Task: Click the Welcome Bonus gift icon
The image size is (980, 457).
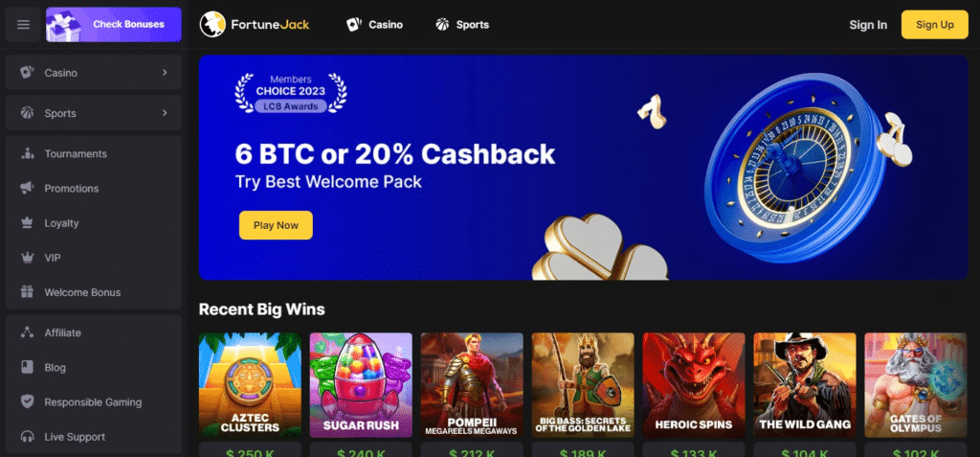Action: click(x=27, y=291)
